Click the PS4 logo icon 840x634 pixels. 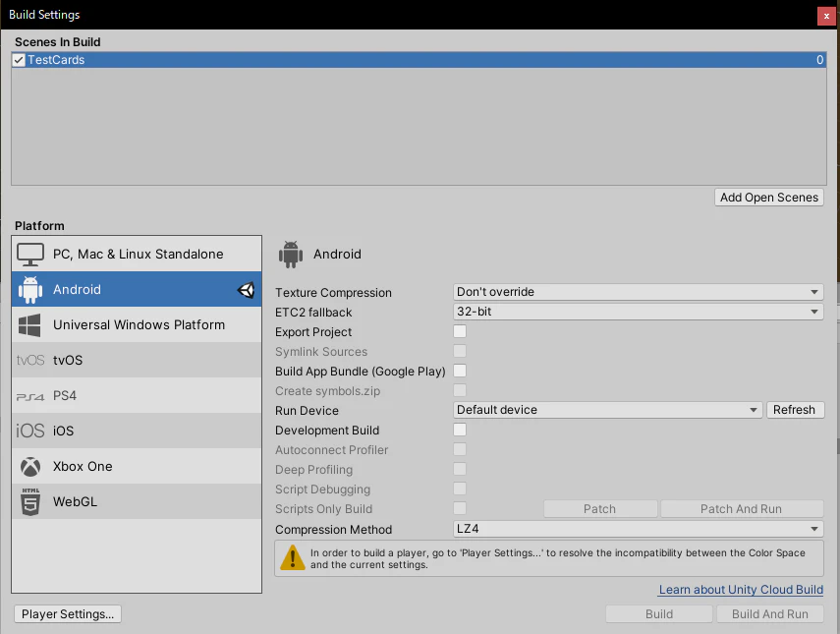[x=30, y=396]
